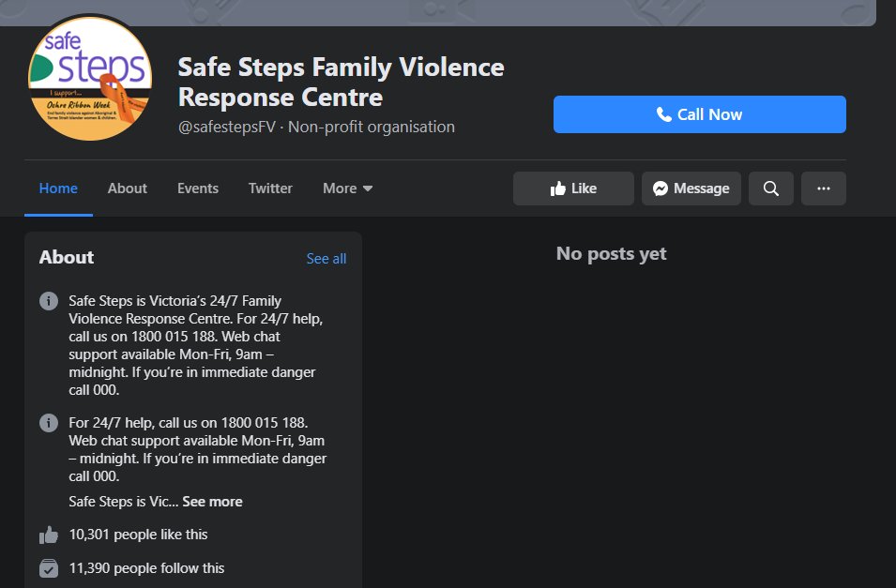
Task: Open the More navigation dropdown
Action: 347,188
